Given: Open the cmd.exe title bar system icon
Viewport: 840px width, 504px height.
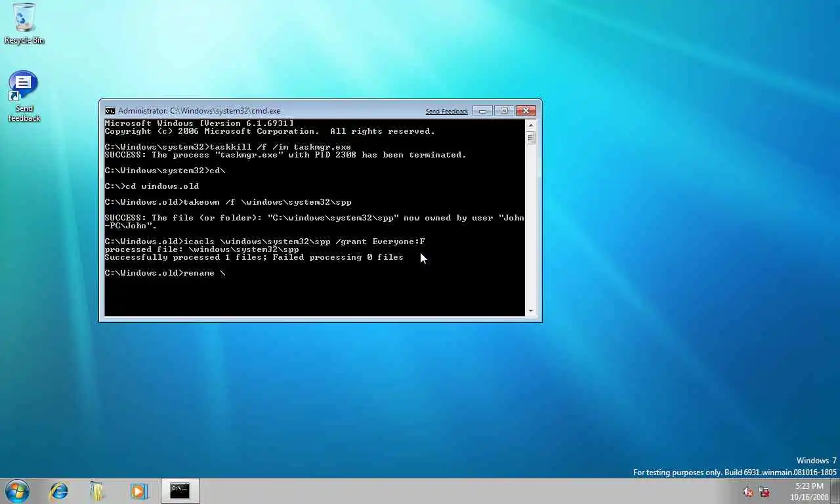Looking at the screenshot, I should point(110,111).
